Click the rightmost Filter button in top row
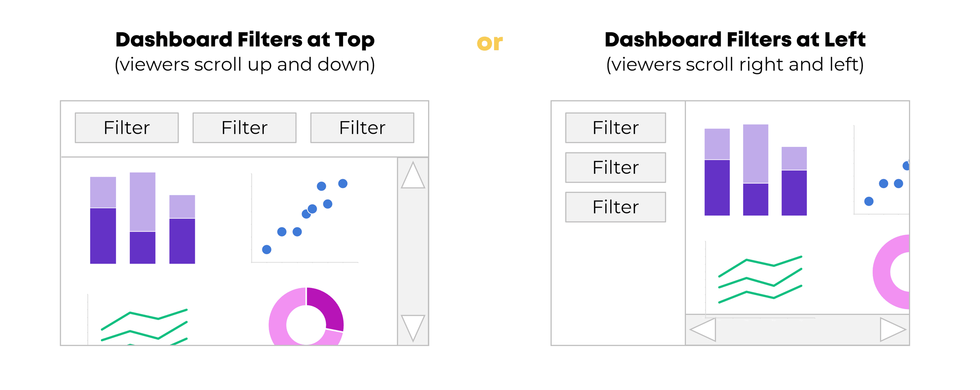The height and width of the screenshot is (390, 980). pyautogui.click(x=362, y=128)
